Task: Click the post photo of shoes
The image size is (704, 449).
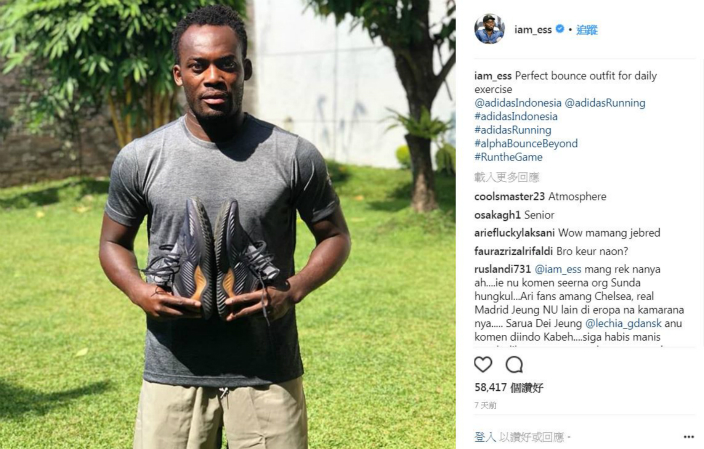Action: [228, 224]
